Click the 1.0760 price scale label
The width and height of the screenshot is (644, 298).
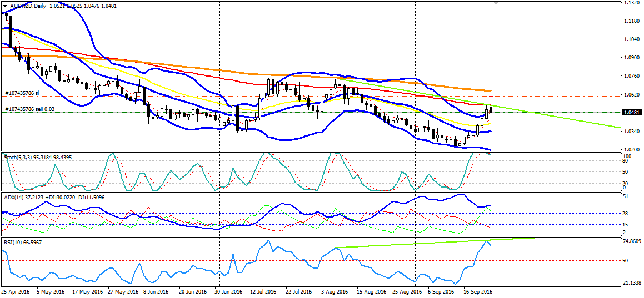tap(631, 76)
